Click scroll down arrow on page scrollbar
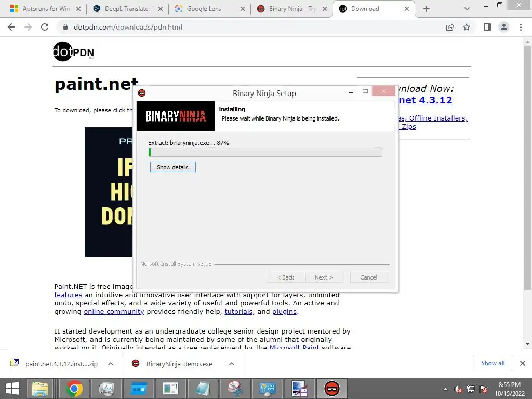 pyautogui.click(x=527, y=344)
